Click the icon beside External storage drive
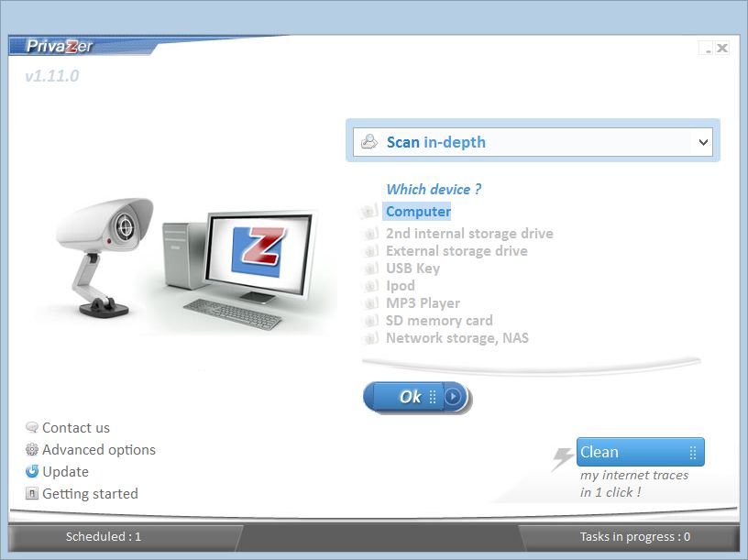The width and height of the screenshot is (748, 560). point(370,251)
